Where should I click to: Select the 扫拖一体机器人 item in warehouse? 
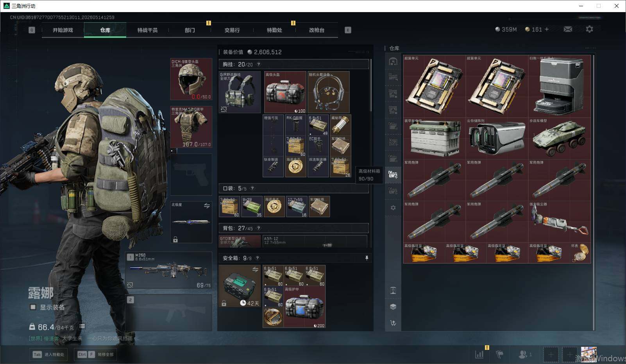(x=560, y=86)
